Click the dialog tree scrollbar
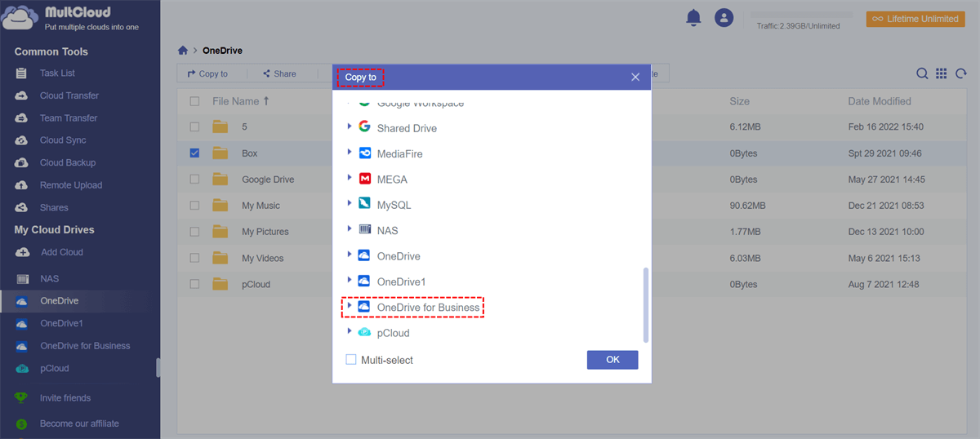 pyautogui.click(x=646, y=304)
